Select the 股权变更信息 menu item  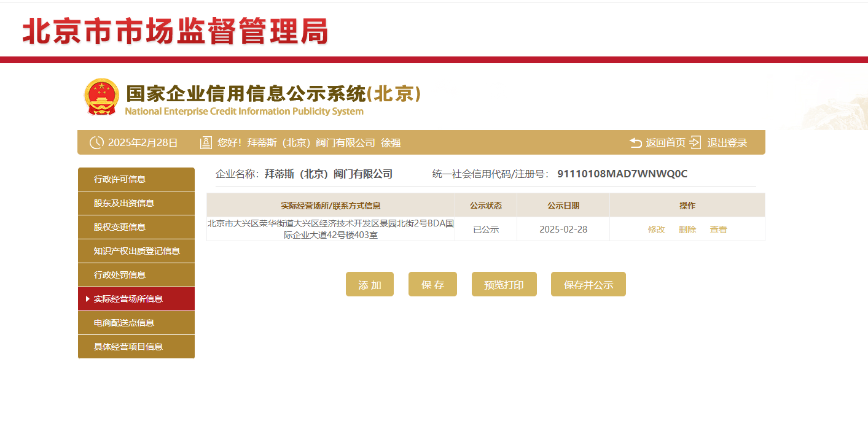point(136,227)
